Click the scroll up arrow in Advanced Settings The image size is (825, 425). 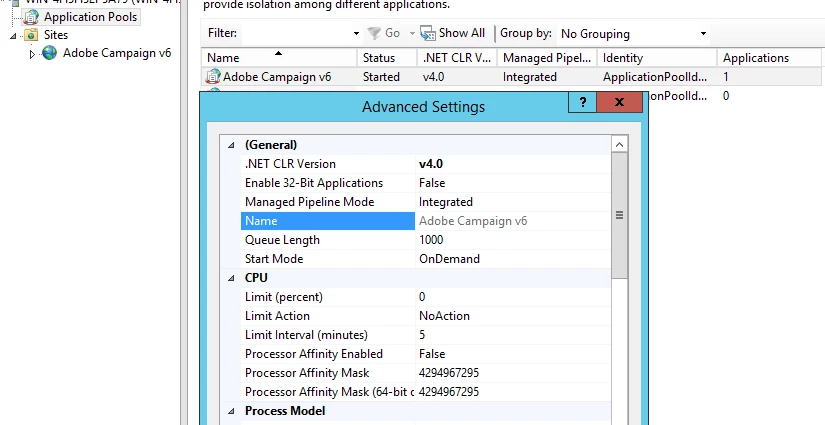(x=619, y=145)
